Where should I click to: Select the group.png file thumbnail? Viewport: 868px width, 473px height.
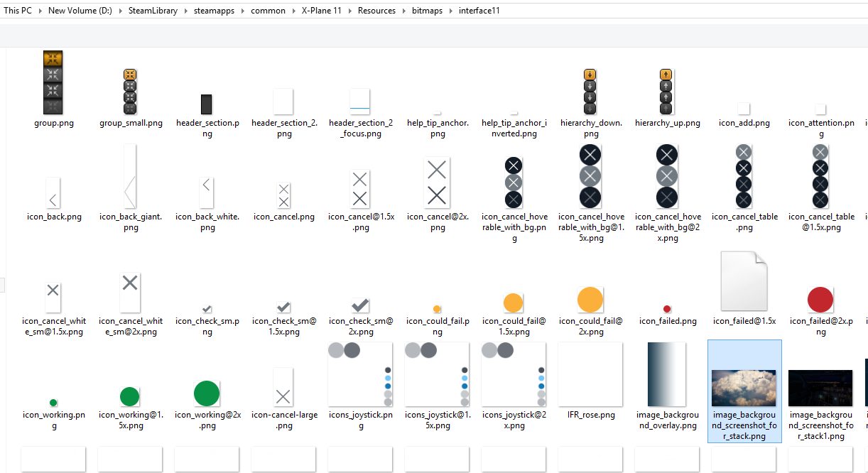coord(53,82)
